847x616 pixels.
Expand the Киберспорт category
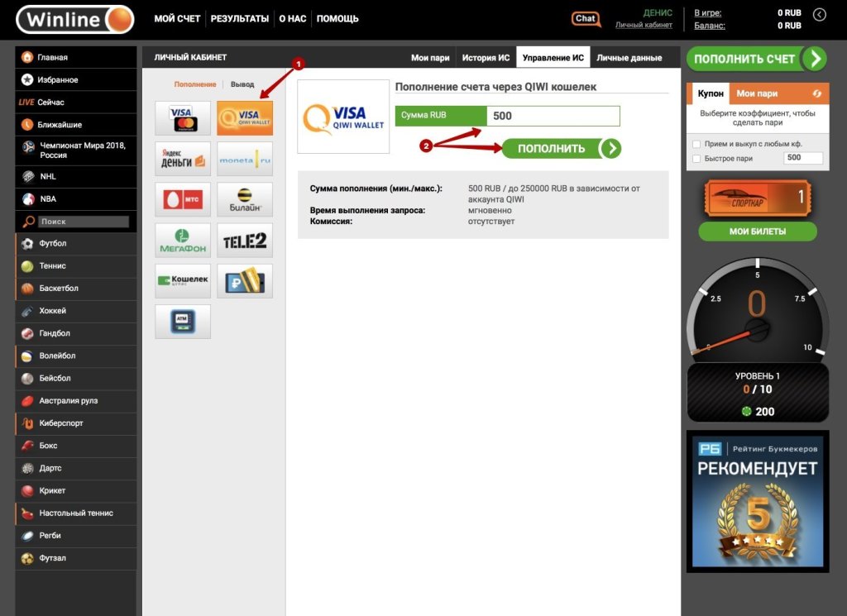(x=75, y=423)
